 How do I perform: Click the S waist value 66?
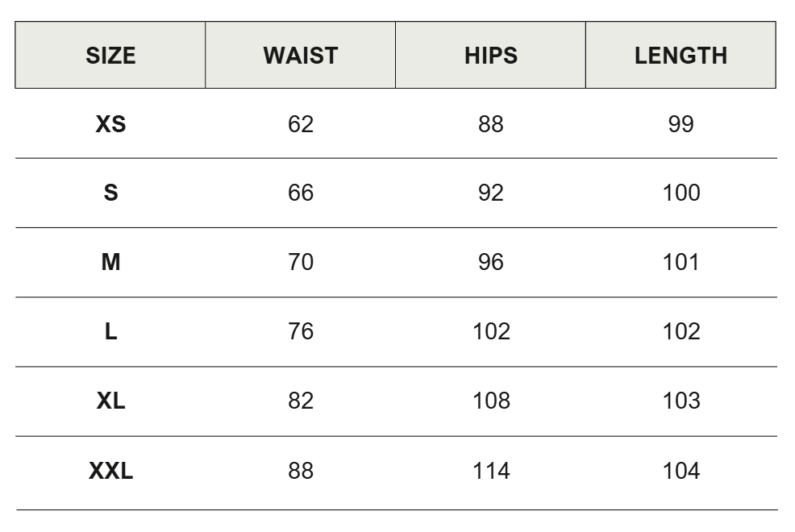[x=300, y=193]
